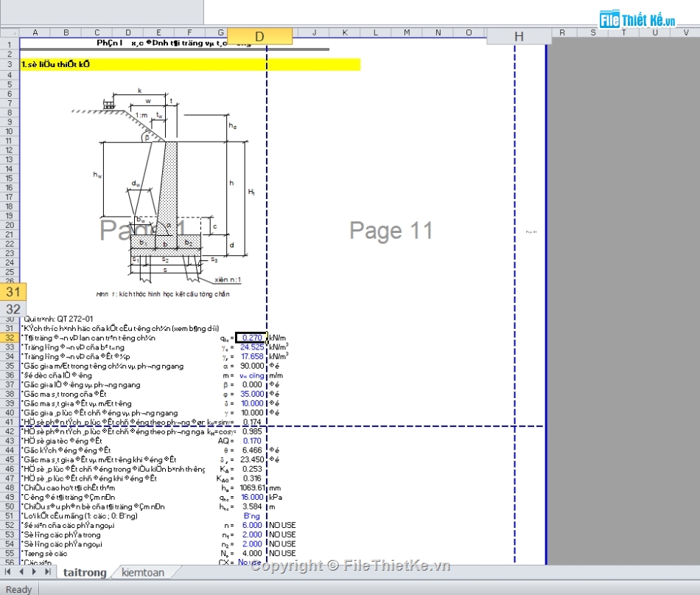This screenshot has height=595, width=700.
Task: Click cell with value 35.000
Action: [251, 394]
